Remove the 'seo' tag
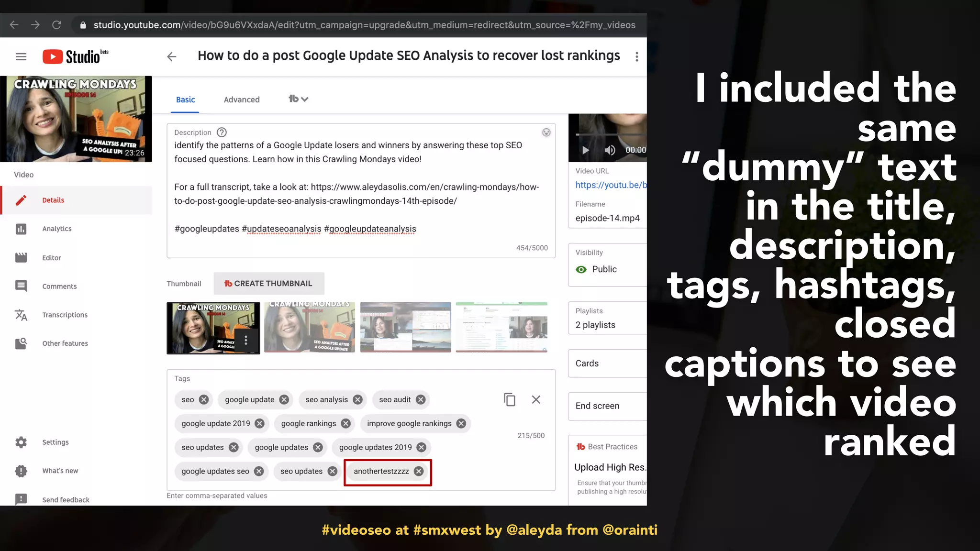This screenshot has height=551, width=980. point(204,399)
